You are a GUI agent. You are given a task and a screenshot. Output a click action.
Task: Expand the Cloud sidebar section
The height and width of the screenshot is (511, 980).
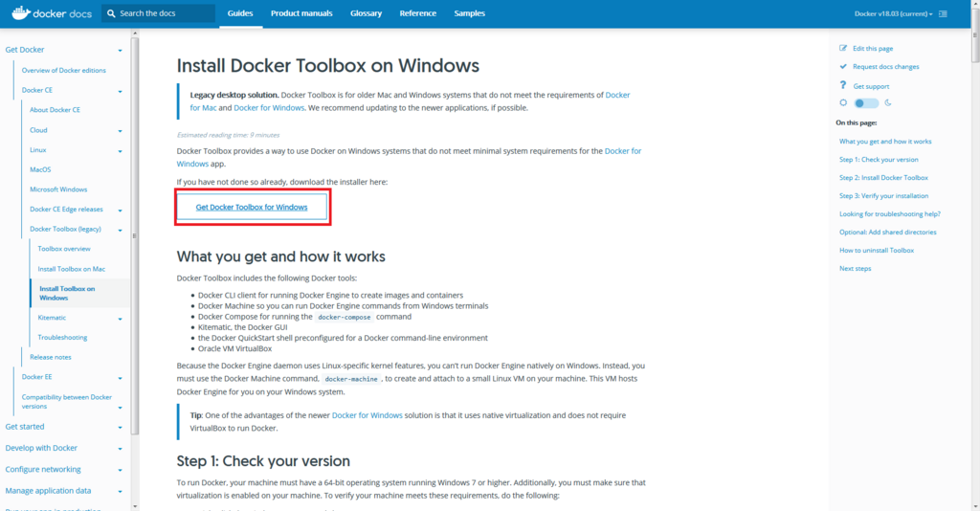point(120,131)
